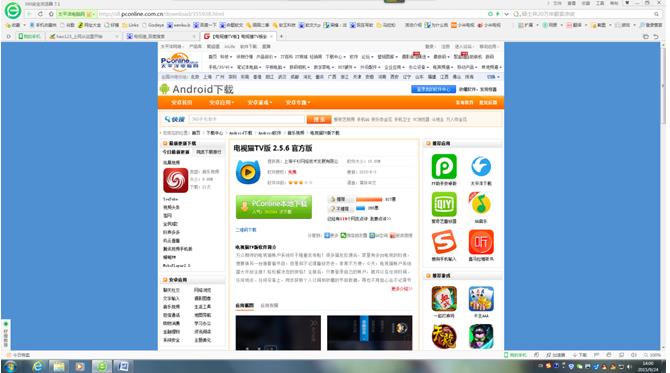Select the 应用截图 screenshots tab

click(244, 305)
